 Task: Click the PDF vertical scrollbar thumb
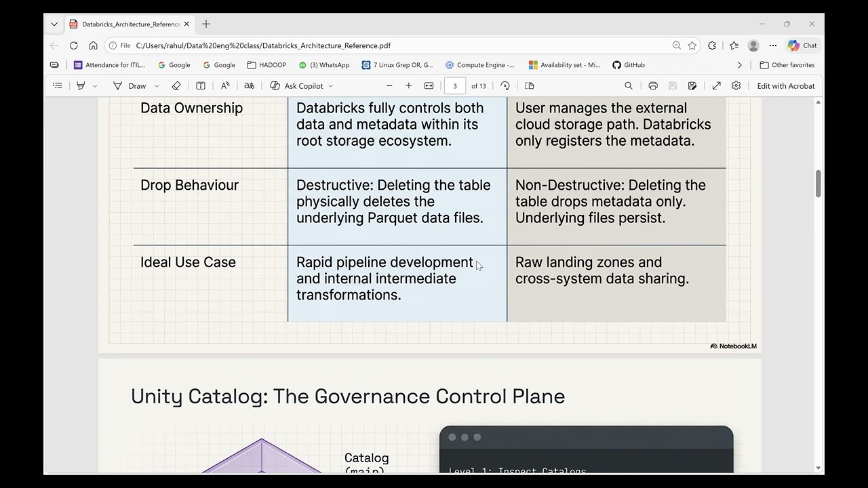[818, 184]
